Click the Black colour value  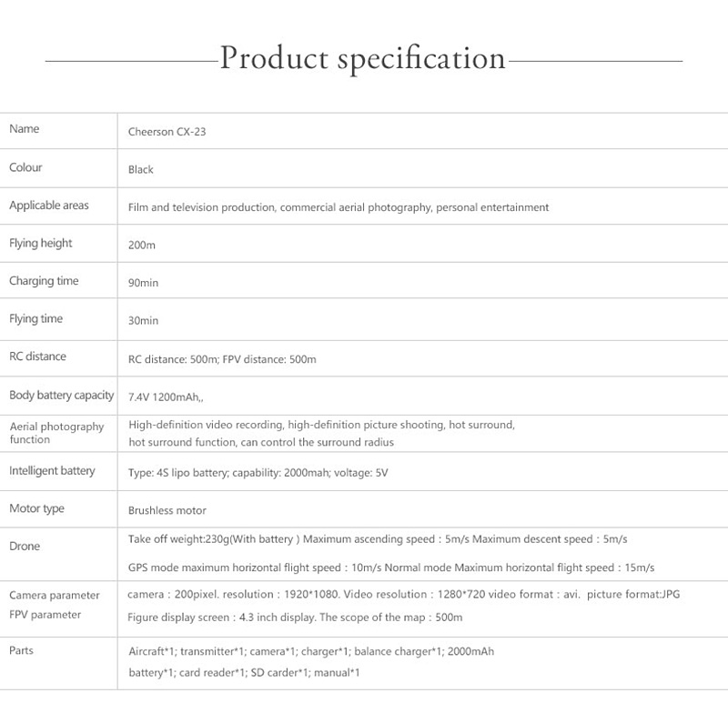141,169
